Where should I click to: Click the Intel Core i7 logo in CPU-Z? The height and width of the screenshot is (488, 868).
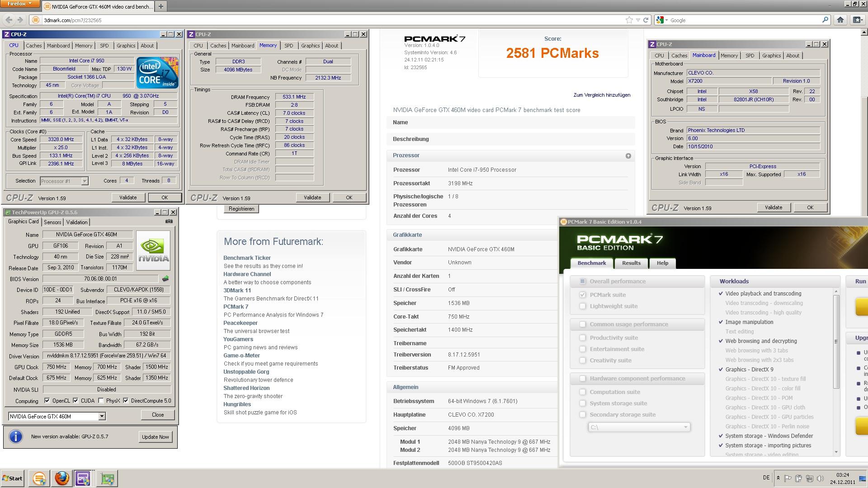[x=157, y=72]
